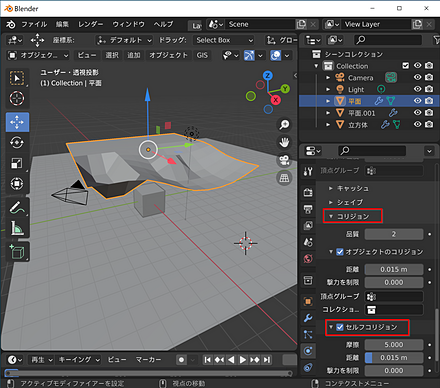The width and height of the screenshot is (440, 388).
Task: Collapse the コリジョン panel
Action: click(x=331, y=216)
